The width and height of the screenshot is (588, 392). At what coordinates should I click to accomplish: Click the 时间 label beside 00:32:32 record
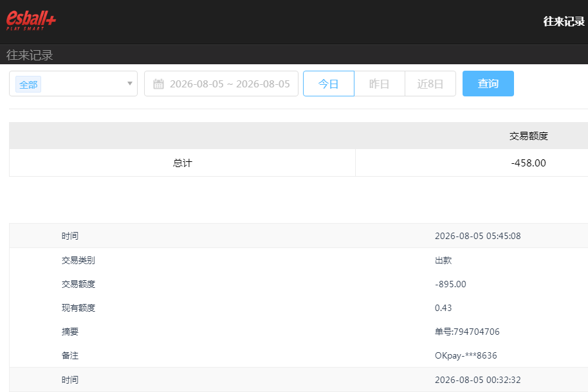[x=70, y=380]
